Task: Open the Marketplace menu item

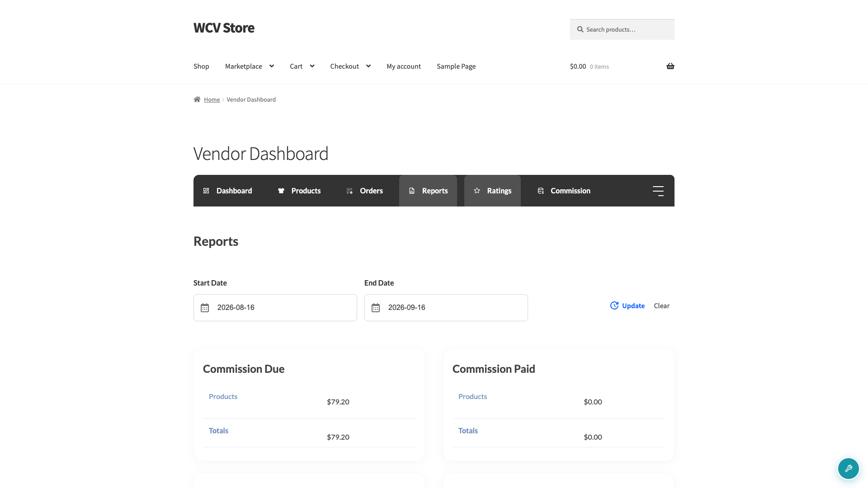Action: (244, 66)
